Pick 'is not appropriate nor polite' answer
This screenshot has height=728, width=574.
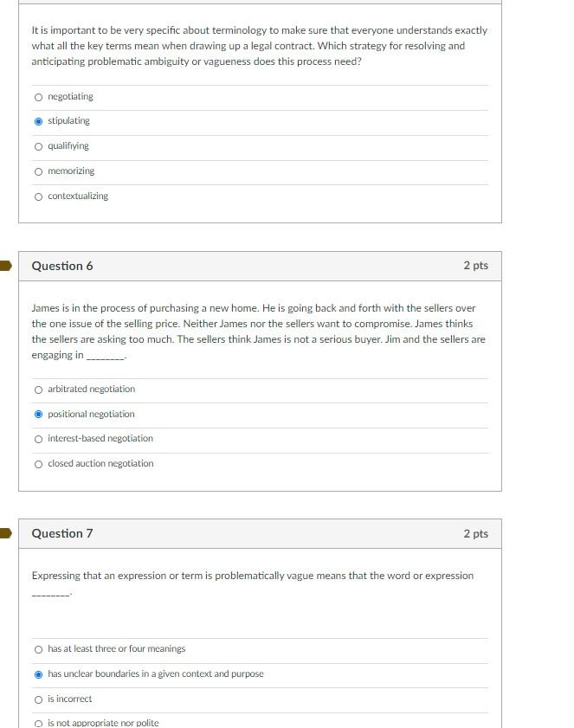tap(38, 721)
